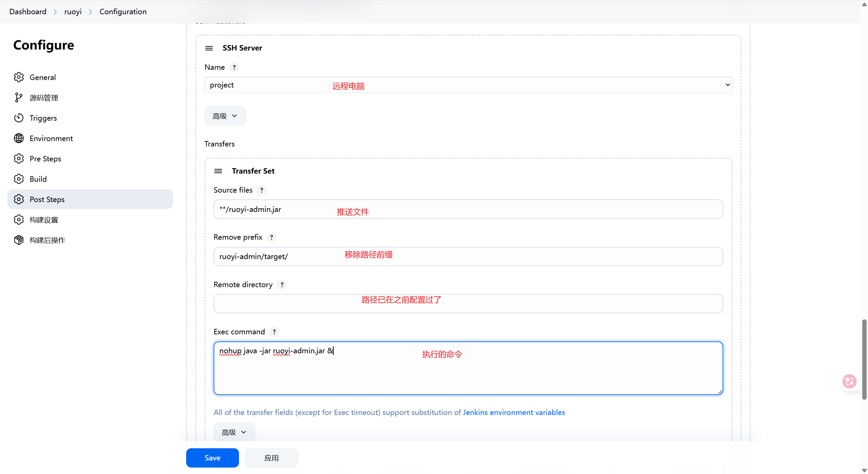The image size is (868, 474).
Task: Click the General gear icon in sidebar
Action: (x=19, y=77)
